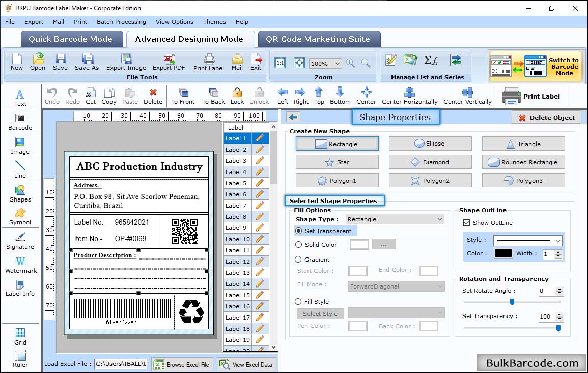
Task: Open the Themes menu
Action: [x=214, y=22]
